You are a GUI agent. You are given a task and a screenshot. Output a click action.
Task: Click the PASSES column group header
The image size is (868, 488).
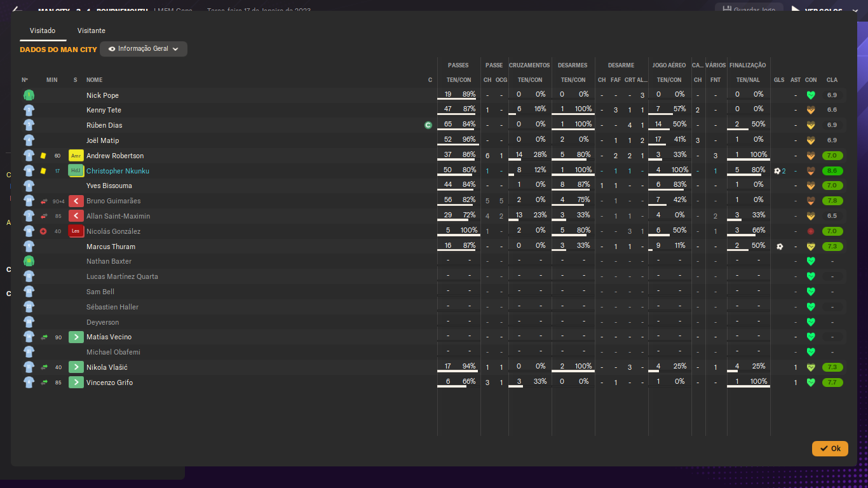click(458, 65)
